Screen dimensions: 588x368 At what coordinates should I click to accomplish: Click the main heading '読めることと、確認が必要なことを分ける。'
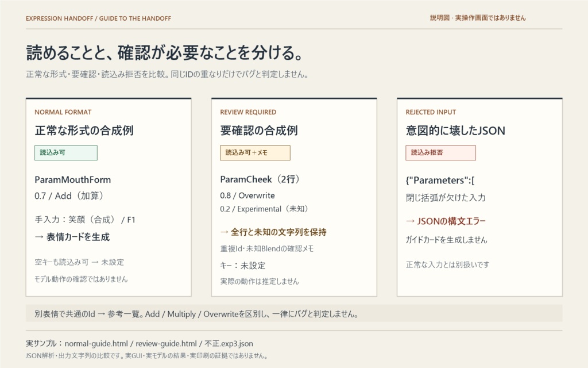click(x=165, y=52)
